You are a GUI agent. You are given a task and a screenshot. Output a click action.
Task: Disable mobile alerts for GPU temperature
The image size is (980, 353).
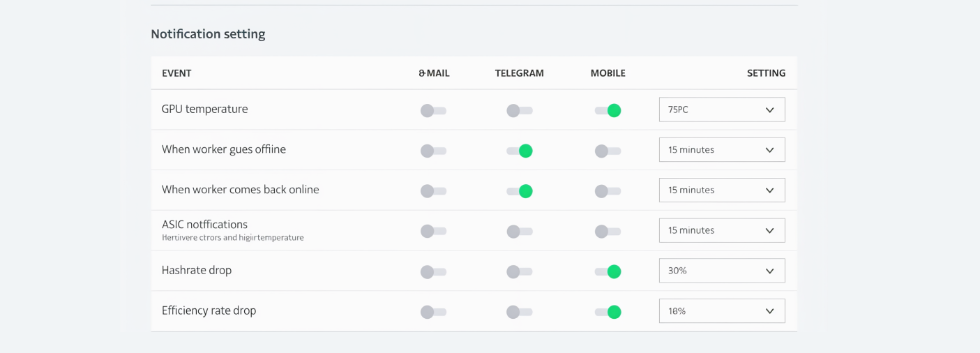click(608, 110)
